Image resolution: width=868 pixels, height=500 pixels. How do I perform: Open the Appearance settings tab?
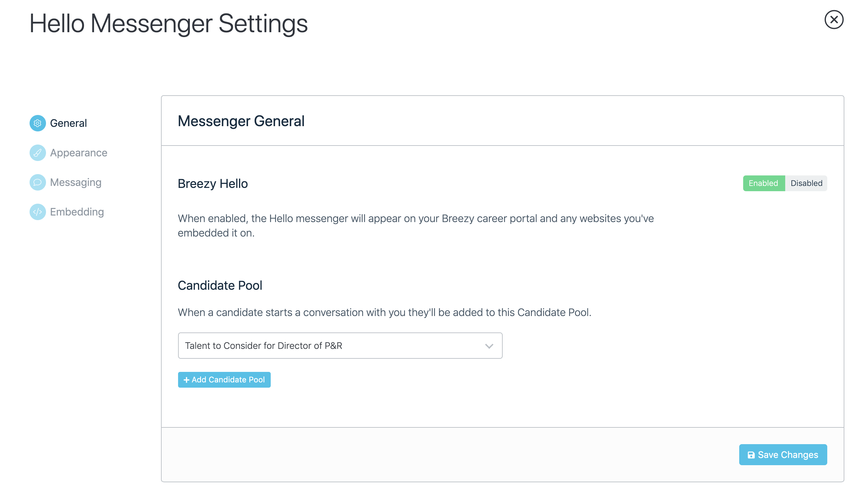click(79, 152)
